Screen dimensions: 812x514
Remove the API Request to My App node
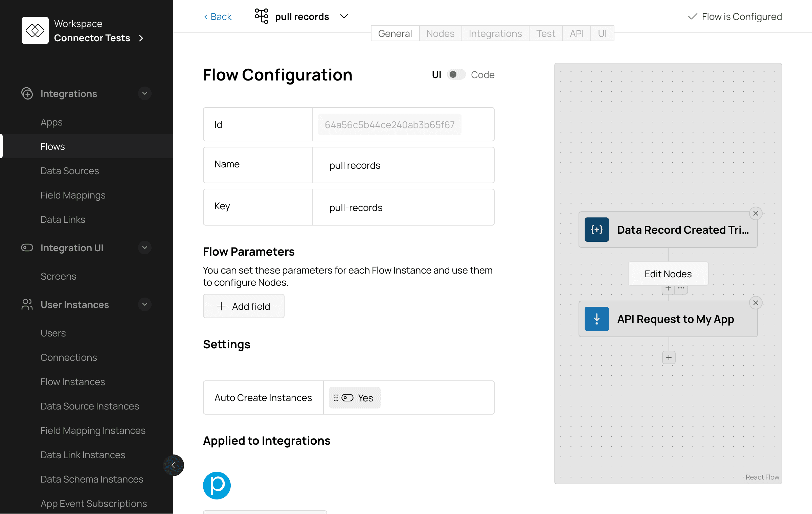point(755,303)
